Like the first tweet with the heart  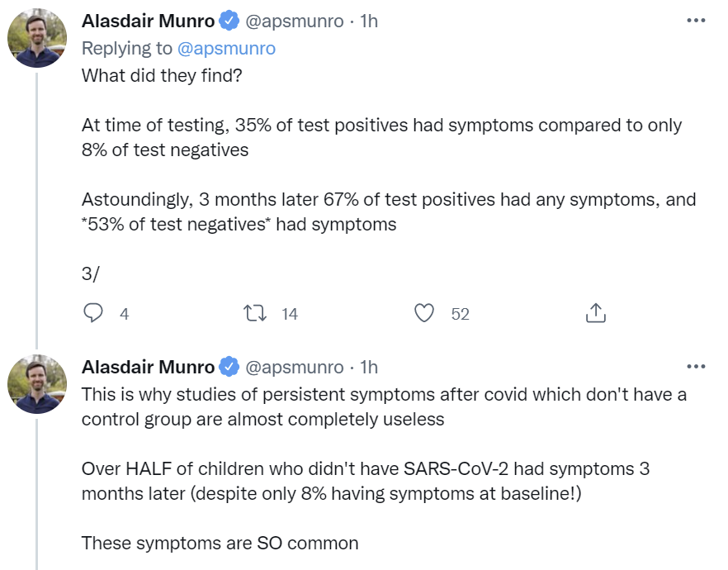click(424, 313)
